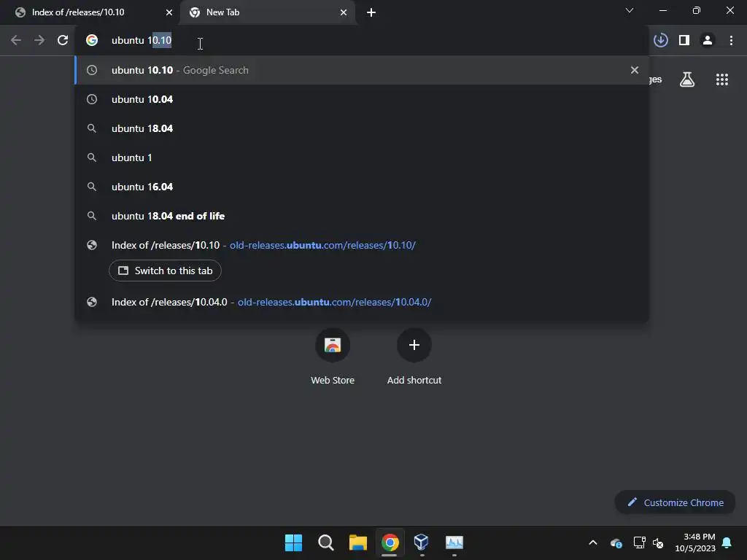Select the New Tab tab
This screenshot has width=747, height=560.
pos(267,12)
